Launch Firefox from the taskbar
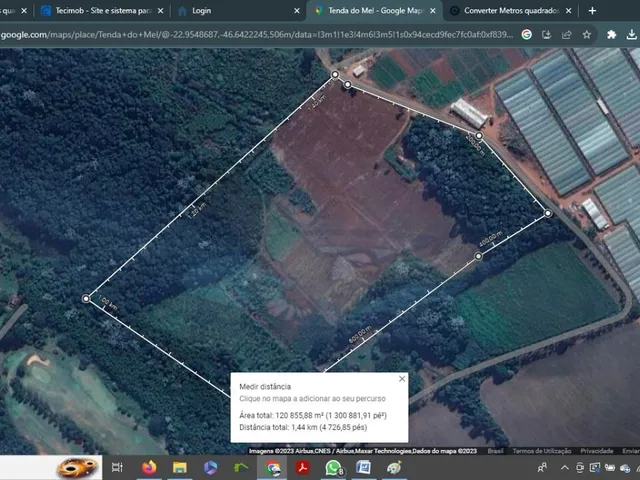 pyautogui.click(x=149, y=467)
